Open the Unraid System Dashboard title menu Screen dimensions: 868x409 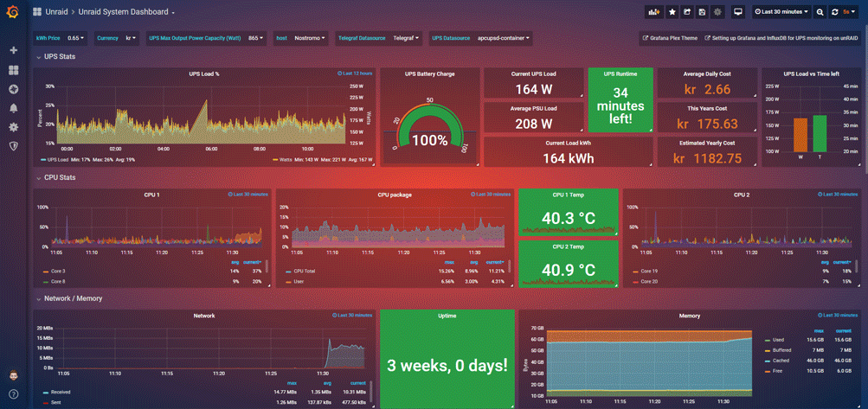pyautogui.click(x=126, y=12)
